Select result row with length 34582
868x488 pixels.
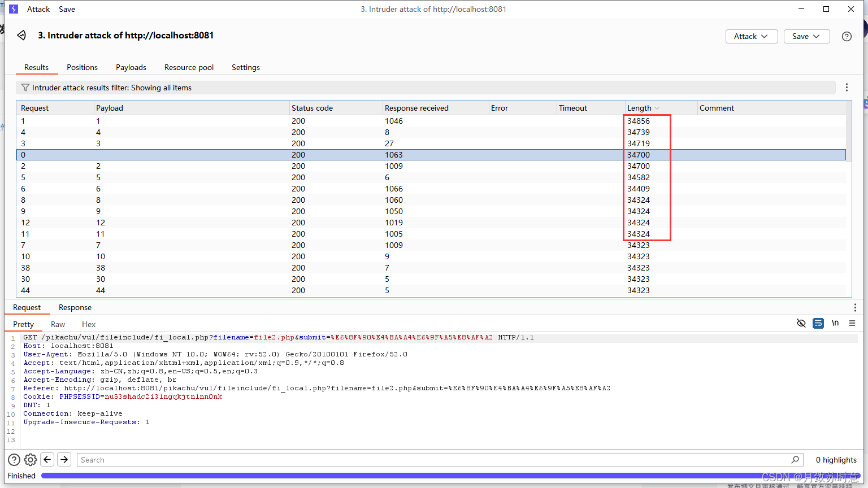pyautogui.click(x=431, y=177)
